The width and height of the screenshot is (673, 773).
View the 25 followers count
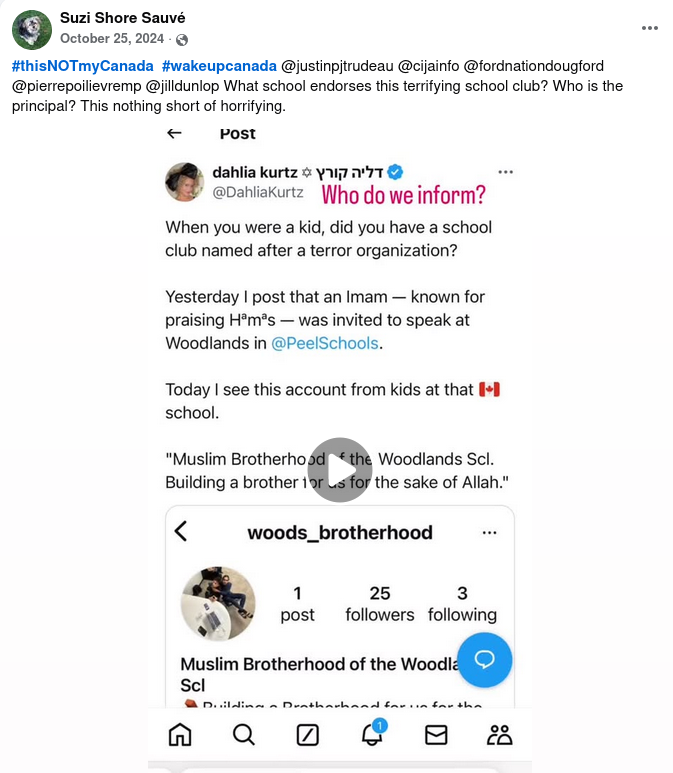tap(380, 604)
